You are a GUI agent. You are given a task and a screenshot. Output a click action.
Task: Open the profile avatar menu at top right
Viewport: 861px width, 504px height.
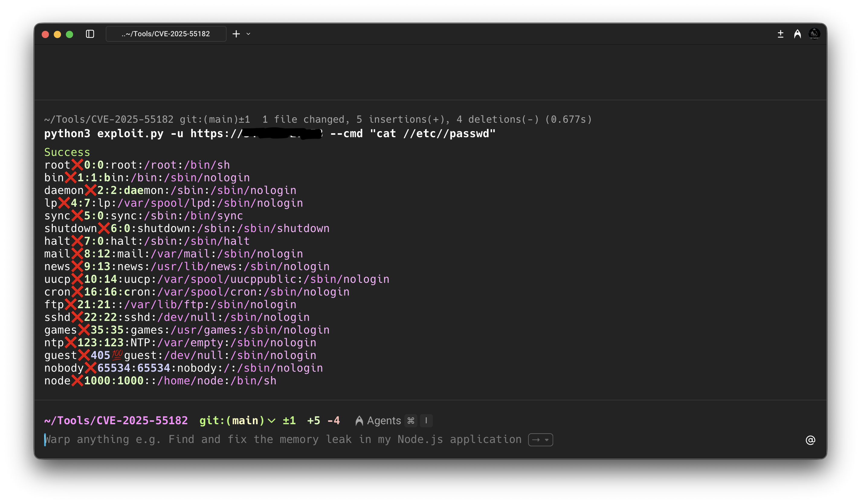click(814, 34)
